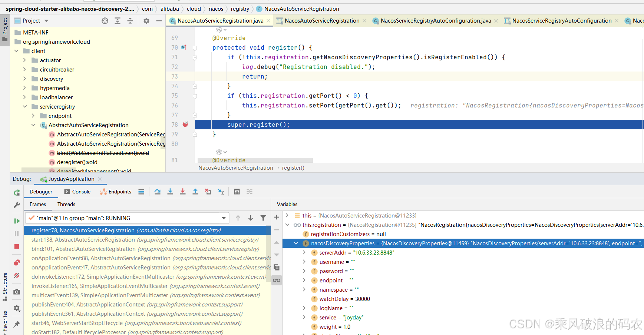The image size is (644, 335).
Task: Stop debugging with the red square
Action: pos(17,246)
